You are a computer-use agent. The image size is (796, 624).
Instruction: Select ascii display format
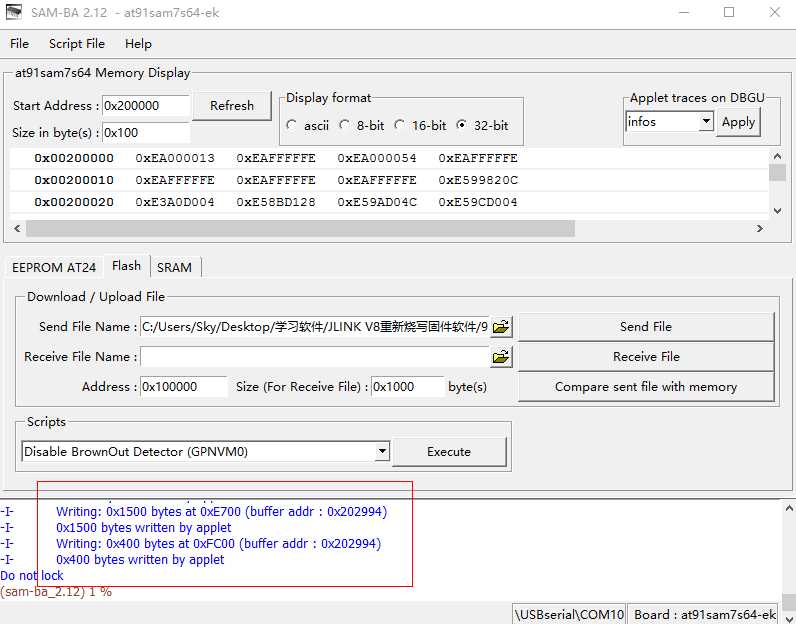click(291, 125)
